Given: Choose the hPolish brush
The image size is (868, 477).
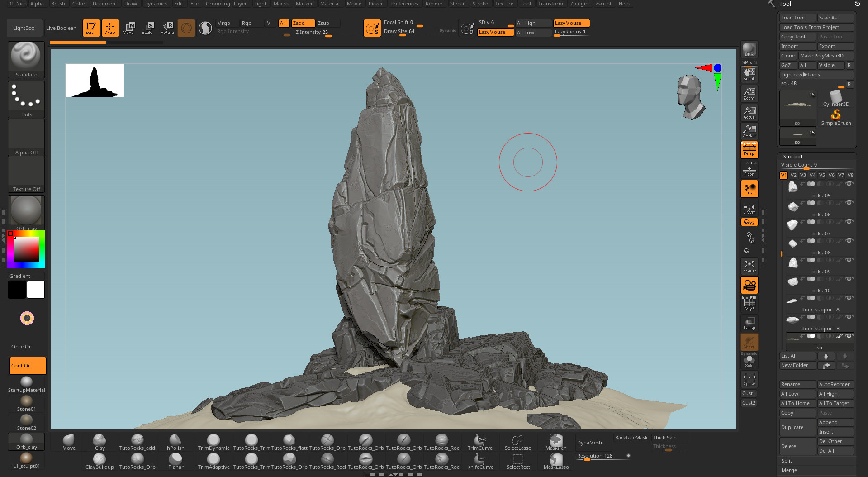Looking at the screenshot, I should click(175, 442).
